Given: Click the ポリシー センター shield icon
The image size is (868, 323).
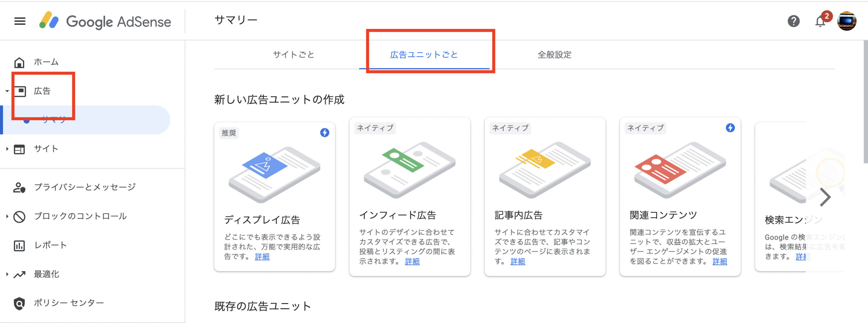Looking at the screenshot, I should click(x=19, y=304).
